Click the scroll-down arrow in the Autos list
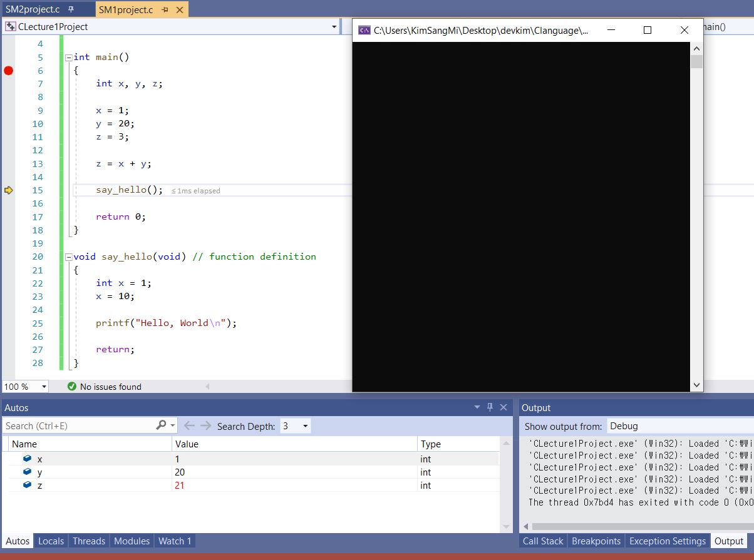754x560 pixels. (507, 527)
